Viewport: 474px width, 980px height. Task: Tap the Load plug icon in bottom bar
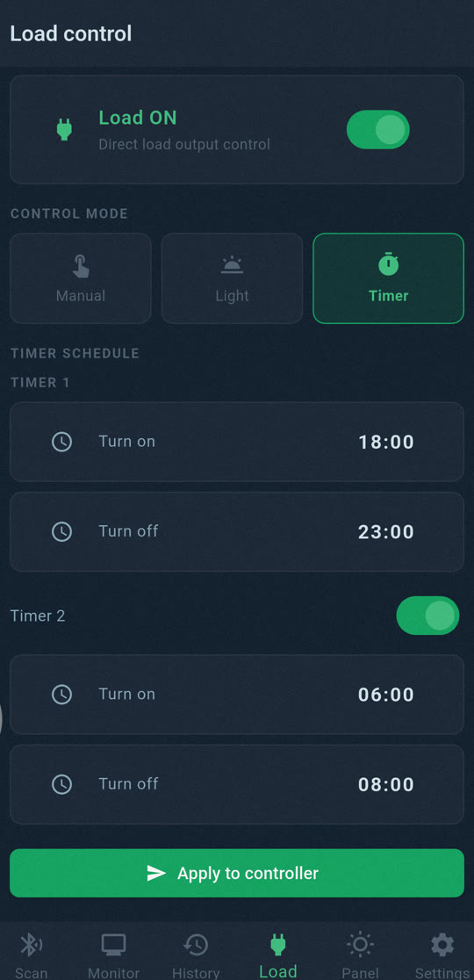pos(278,944)
